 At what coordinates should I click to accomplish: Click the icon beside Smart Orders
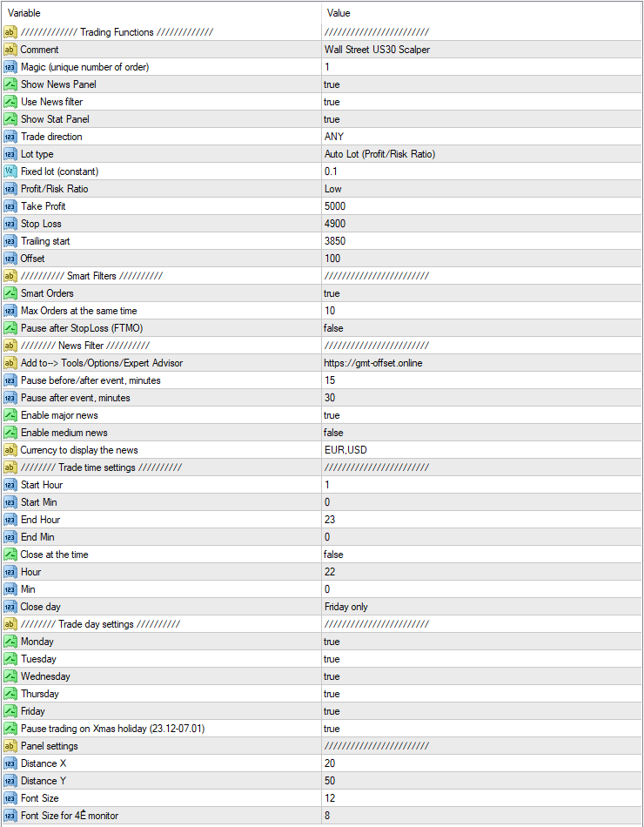coord(10,293)
